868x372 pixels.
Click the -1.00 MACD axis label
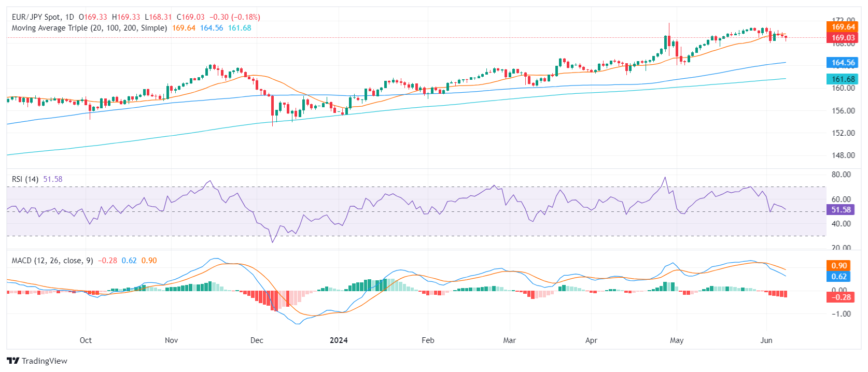click(x=841, y=314)
